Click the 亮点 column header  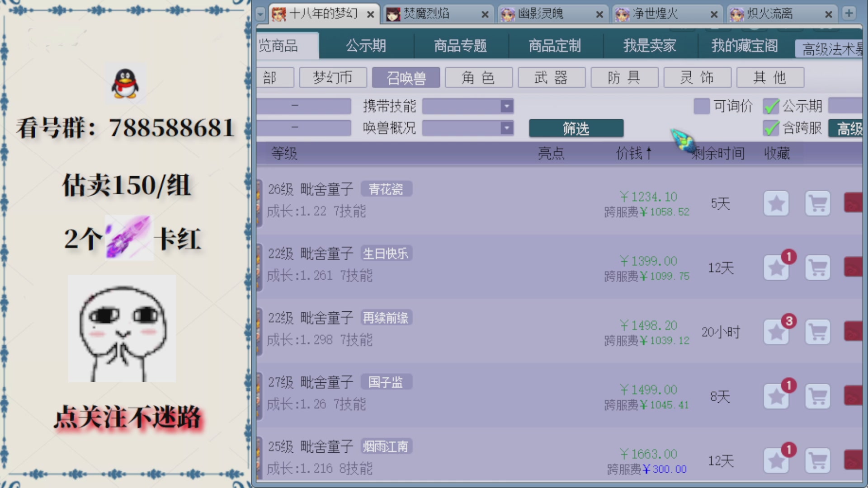(551, 154)
